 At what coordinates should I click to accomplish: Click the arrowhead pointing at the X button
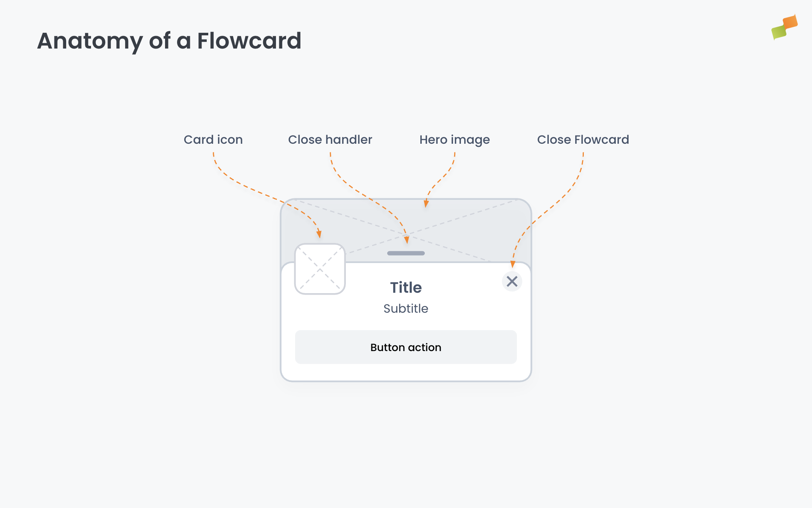[513, 264]
